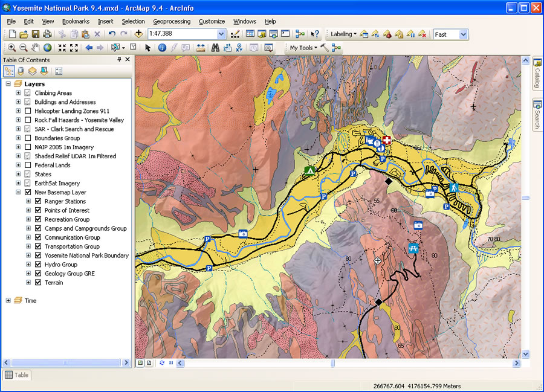Check the Boundaries Group layer
The image size is (544, 392).
coord(28,138)
